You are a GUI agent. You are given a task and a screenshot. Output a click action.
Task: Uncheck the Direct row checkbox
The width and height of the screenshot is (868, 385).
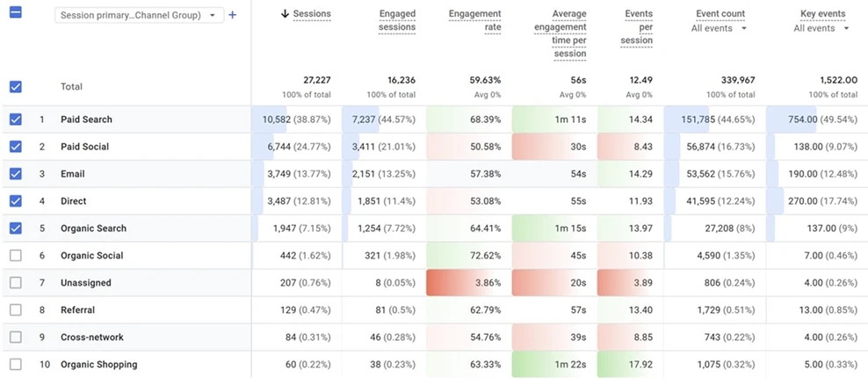coord(16,201)
